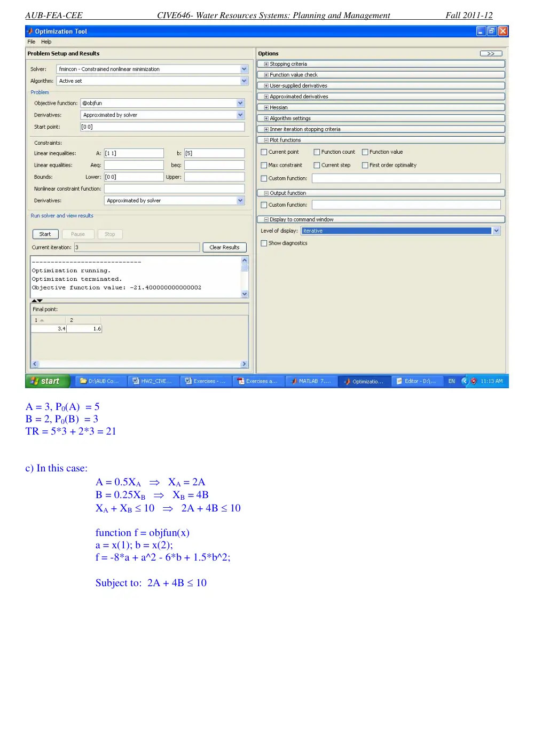534x756 pixels.
Task: Click the Pause button
Action: (x=78, y=234)
